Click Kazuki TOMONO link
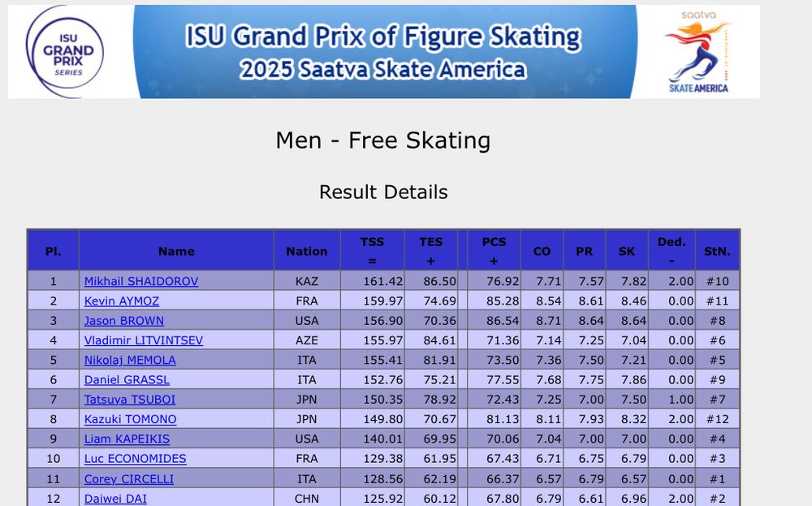The image size is (812, 506). tap(131, 419)
